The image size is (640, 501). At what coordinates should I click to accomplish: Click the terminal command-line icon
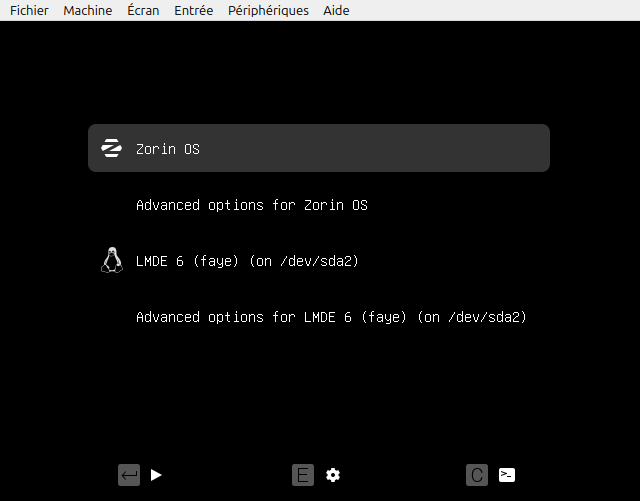[x=507, y=475]
